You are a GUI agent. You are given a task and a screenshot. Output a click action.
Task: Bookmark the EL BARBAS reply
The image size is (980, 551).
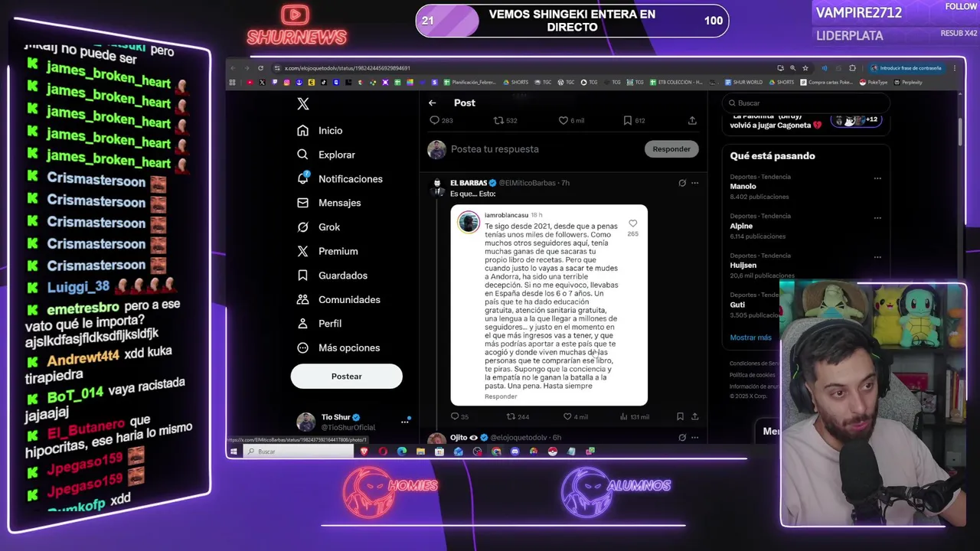(680, 416)
